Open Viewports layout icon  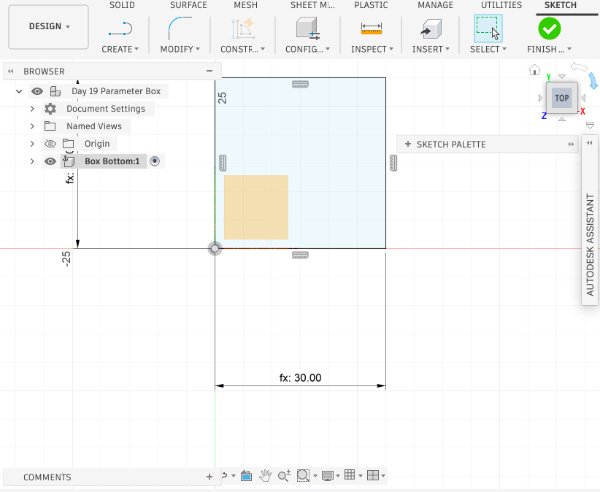[x=372, y=475]
